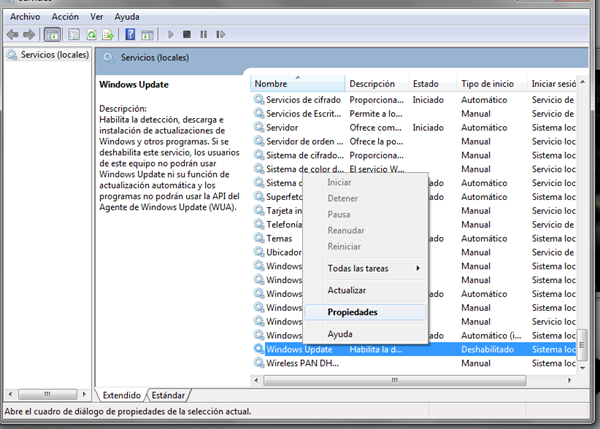Expand the Todas las tareas submenu

point(373,269)
